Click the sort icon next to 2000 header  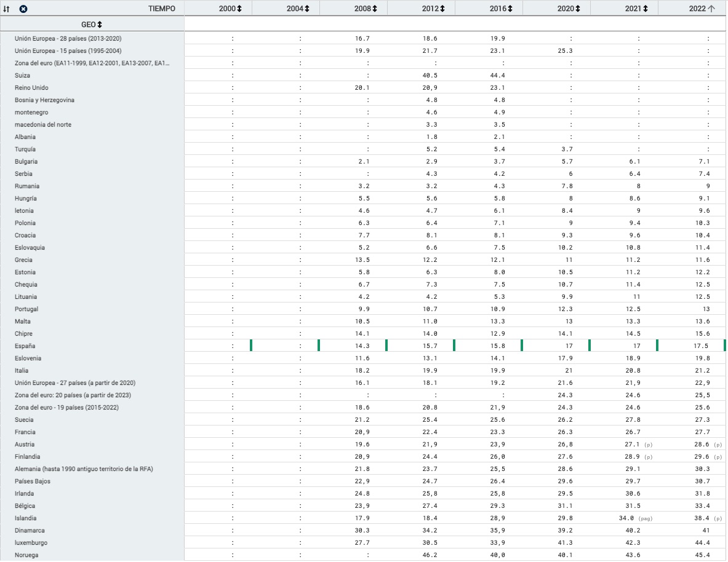[239, 9]
